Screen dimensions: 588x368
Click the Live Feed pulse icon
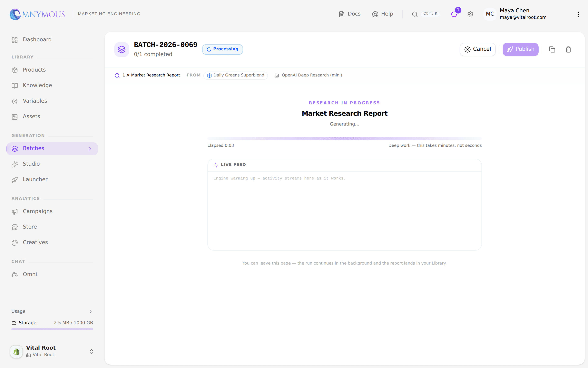tap(216, 165)
